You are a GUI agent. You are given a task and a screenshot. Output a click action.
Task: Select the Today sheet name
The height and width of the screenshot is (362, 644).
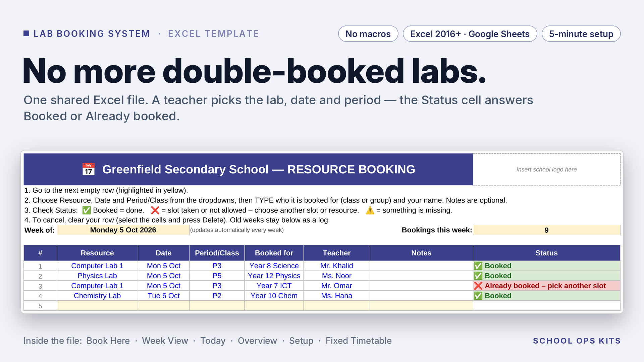click(x=213, y=341)
